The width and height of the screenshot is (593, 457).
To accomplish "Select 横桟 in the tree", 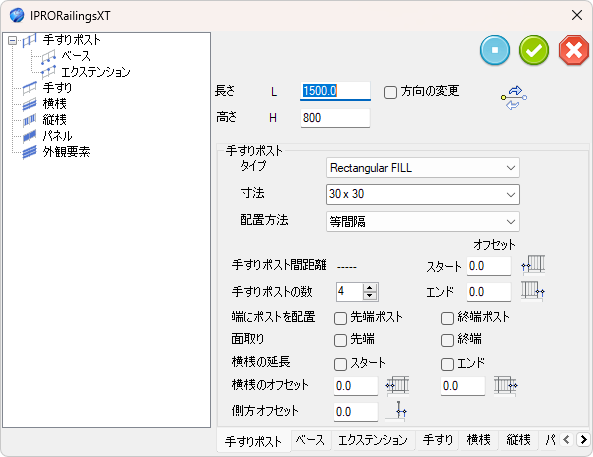I will click(54, 104).
